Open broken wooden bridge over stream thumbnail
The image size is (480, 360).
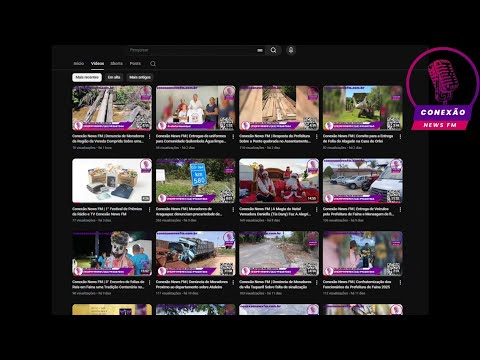click(112, 108)
